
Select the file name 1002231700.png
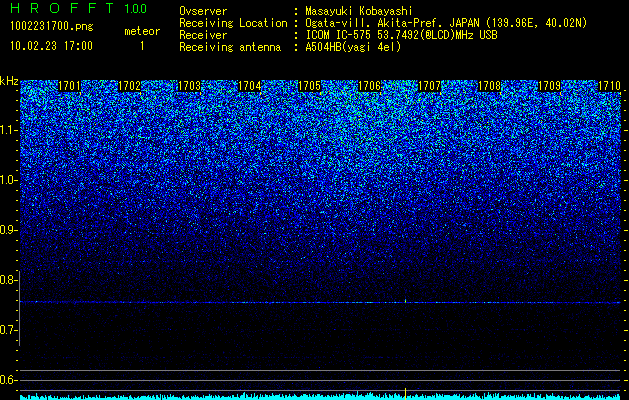(52, 26)
